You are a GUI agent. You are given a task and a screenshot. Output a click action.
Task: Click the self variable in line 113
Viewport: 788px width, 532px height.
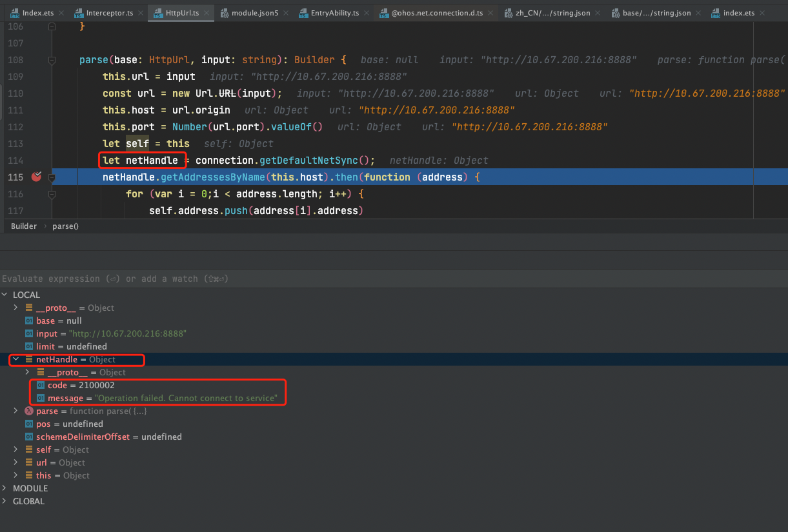click(x=137, y=143)
